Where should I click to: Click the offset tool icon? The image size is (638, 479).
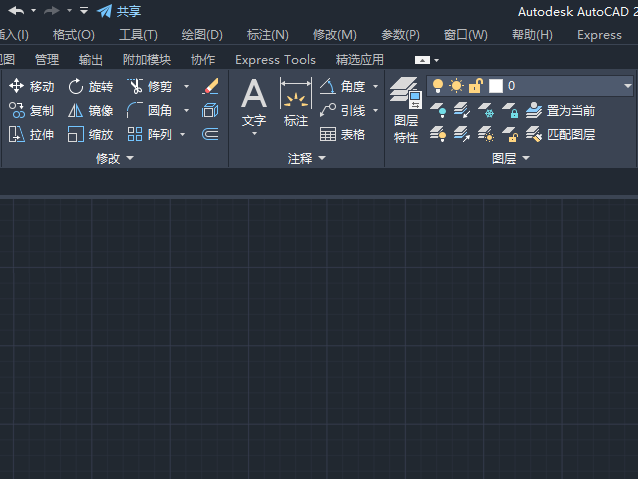[210, 134]
